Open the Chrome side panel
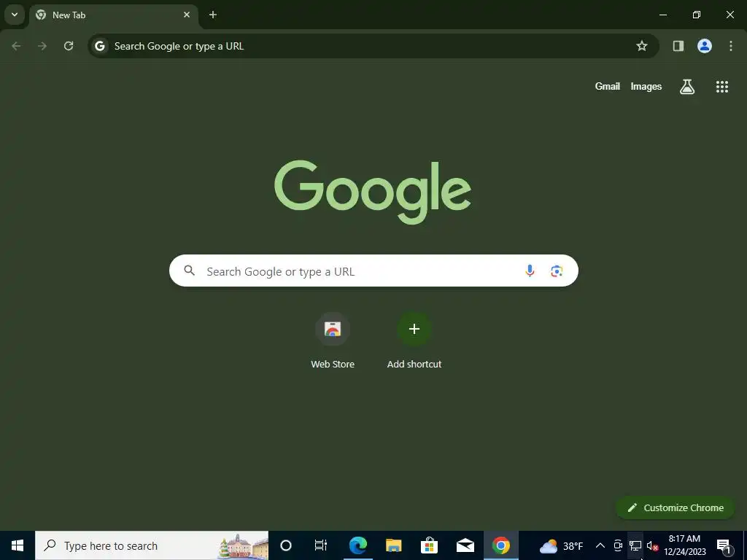The image size is (747, 560). point(678,46)
